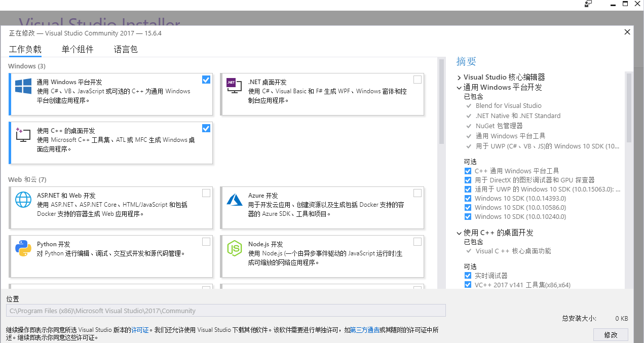Viewport: 644px width, 343px height.
Task: Click the ASP.NET globe icon
Action: point(23,200)
